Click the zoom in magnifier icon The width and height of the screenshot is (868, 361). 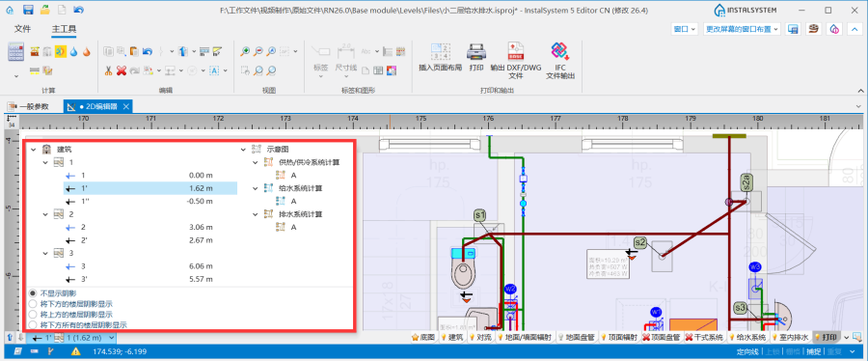[245, 51]
